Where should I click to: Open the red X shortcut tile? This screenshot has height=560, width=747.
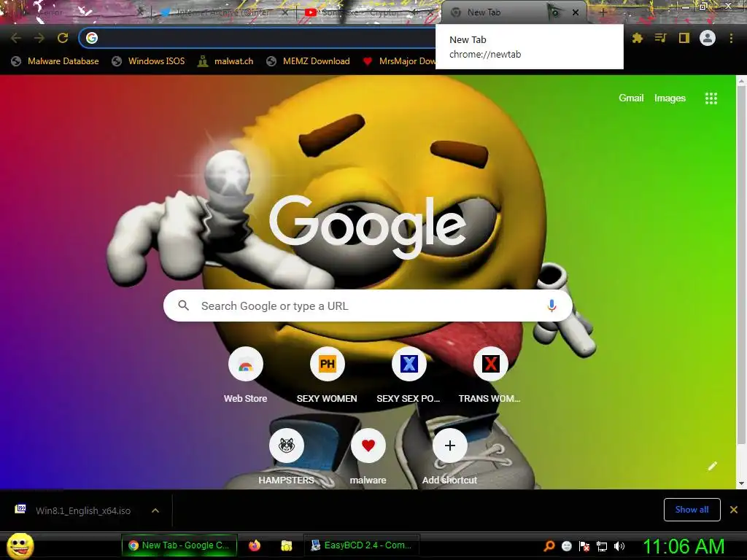point(491,365)
